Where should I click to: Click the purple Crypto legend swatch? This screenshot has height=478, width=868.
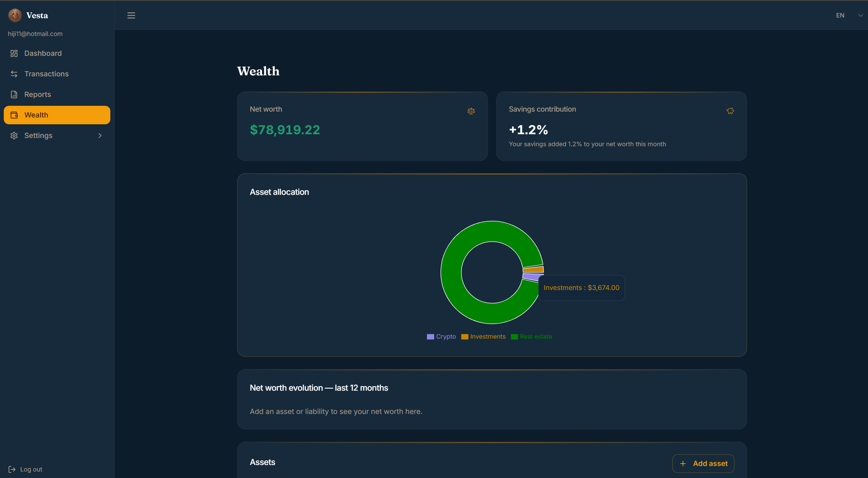click(x=430, y=337)
